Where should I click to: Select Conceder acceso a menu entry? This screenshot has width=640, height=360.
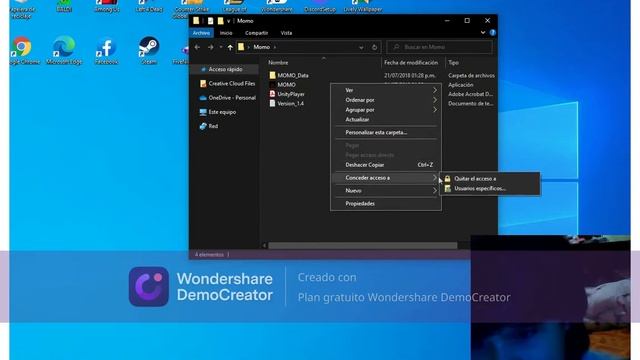click(x=386, y=178)
